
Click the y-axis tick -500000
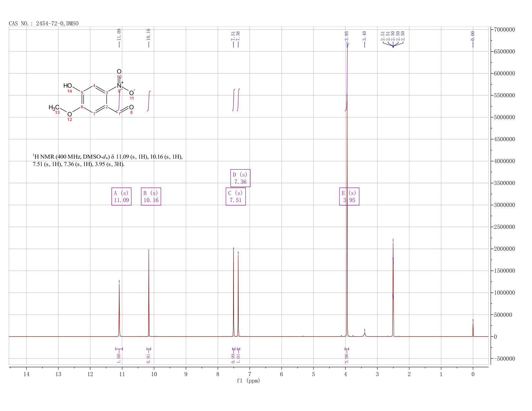click(x=504, y=358)
